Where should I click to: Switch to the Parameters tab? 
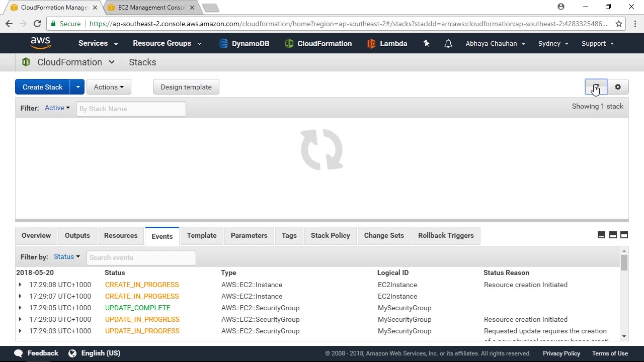point(249,236)
